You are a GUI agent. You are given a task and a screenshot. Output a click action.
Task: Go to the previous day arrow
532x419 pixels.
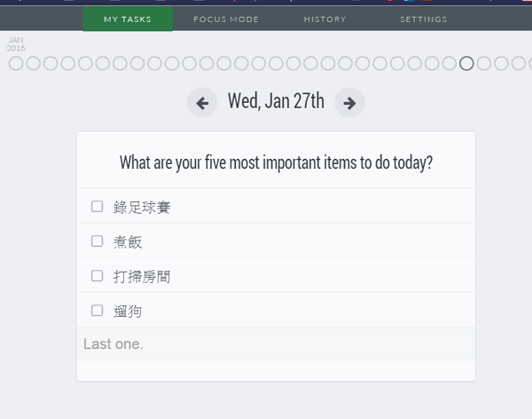tap(202, 103)
